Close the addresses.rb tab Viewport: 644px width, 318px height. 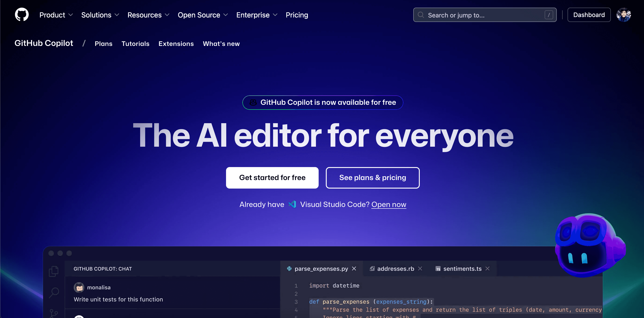point(420,269)
